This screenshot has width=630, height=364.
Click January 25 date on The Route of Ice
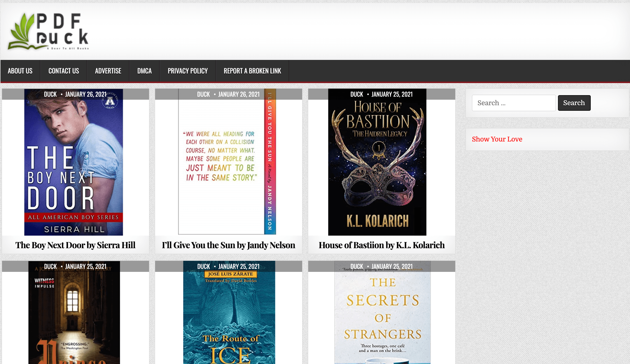pyautogui.click(x=239, y=267)
